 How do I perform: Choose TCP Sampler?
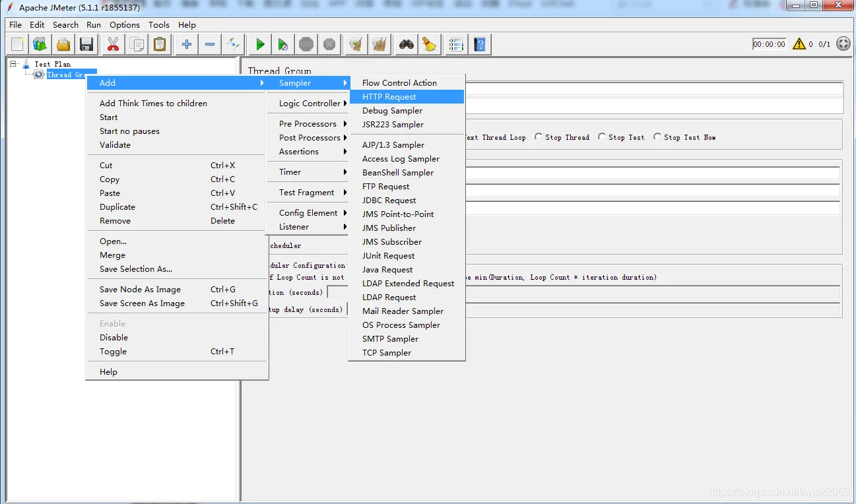click(x=407, y=352)
